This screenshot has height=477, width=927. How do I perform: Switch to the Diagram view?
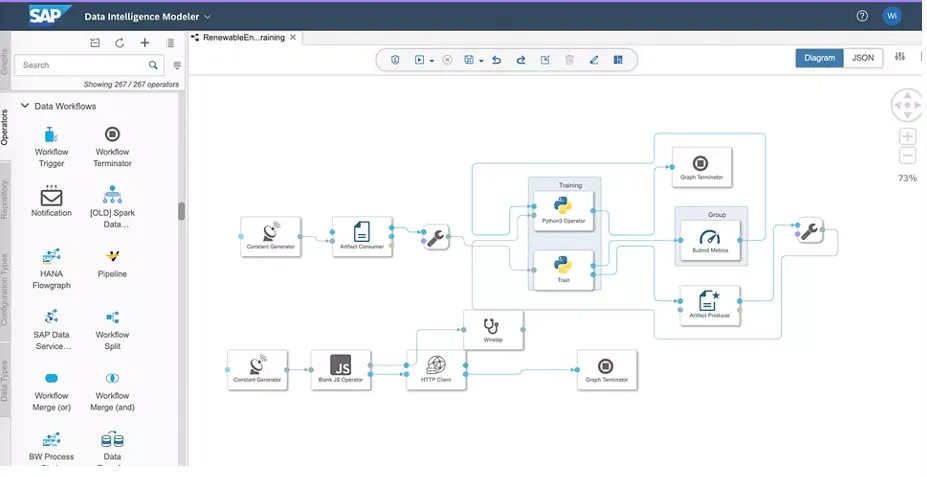point(819,58)
